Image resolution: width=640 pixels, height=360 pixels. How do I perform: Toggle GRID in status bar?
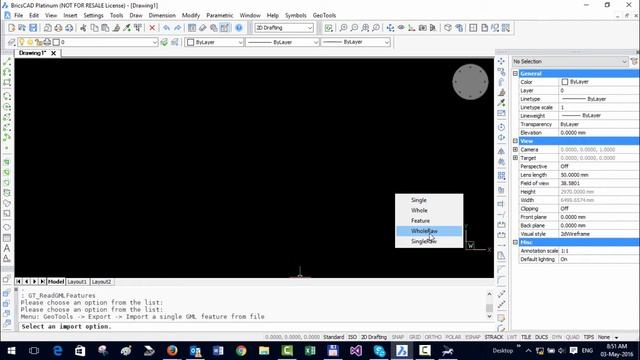pos(415,337)
